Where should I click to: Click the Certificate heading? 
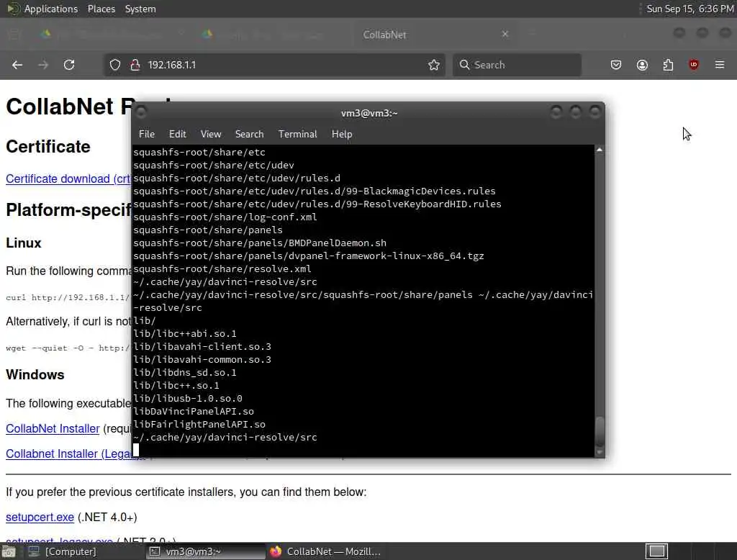tap(48, 147)
